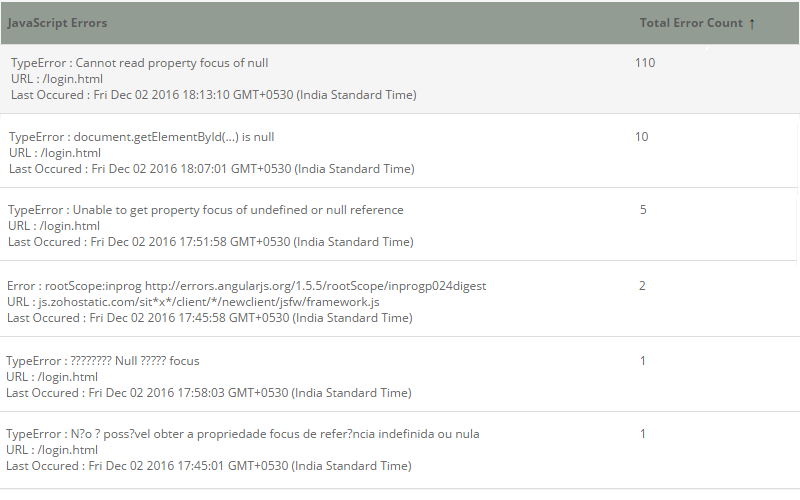Click the error count value 2
The image size is (800, 500).
642,286
